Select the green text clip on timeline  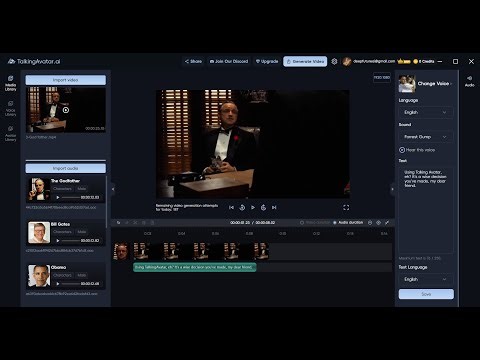[195, 267]
